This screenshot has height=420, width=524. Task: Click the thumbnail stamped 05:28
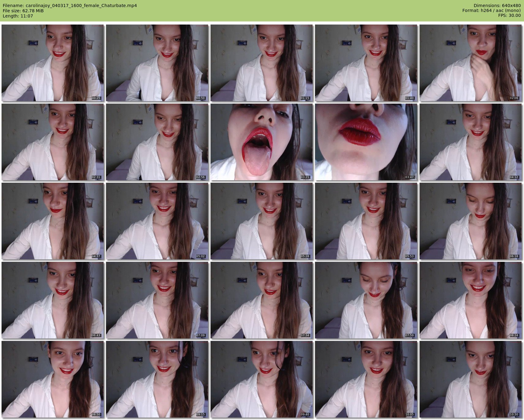pos(262,221)
